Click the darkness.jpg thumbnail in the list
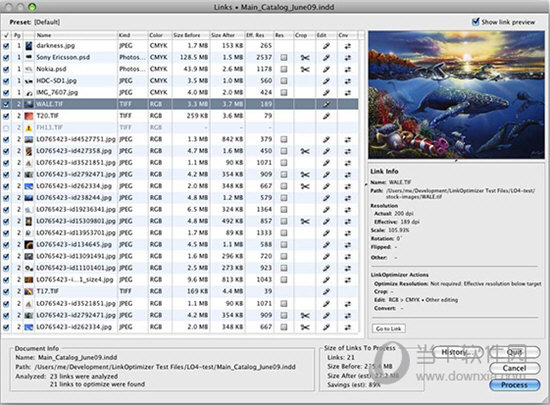The width and height of the screenshot is (550, 405). 28,46
